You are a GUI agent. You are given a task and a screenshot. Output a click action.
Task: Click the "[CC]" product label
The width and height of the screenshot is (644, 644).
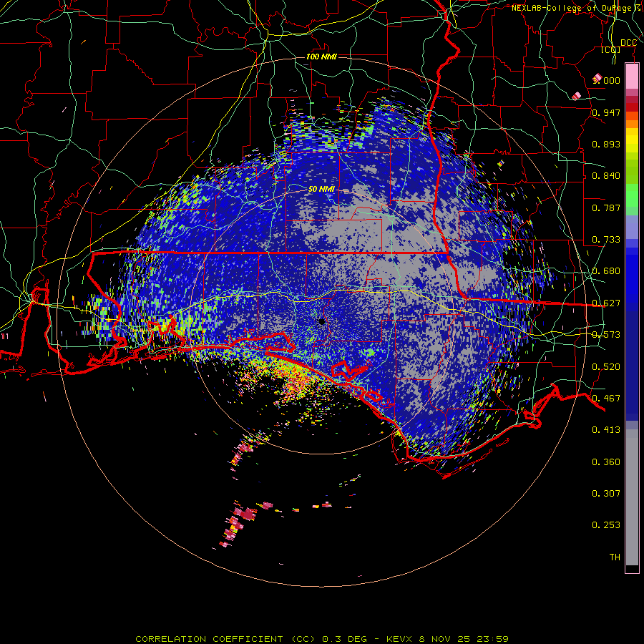click(611, 49)
